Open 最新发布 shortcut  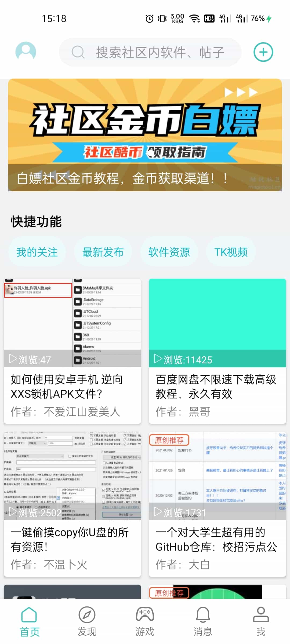103,252
